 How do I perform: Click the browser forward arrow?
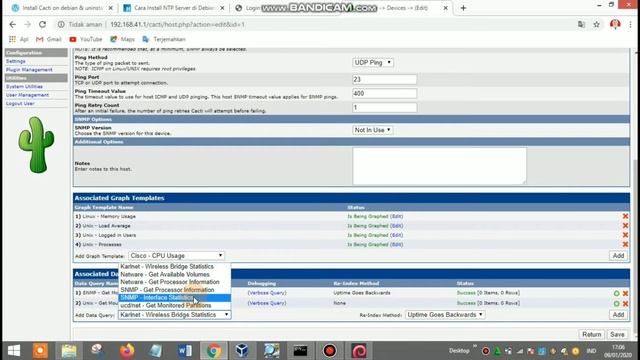tap(27, 24)
